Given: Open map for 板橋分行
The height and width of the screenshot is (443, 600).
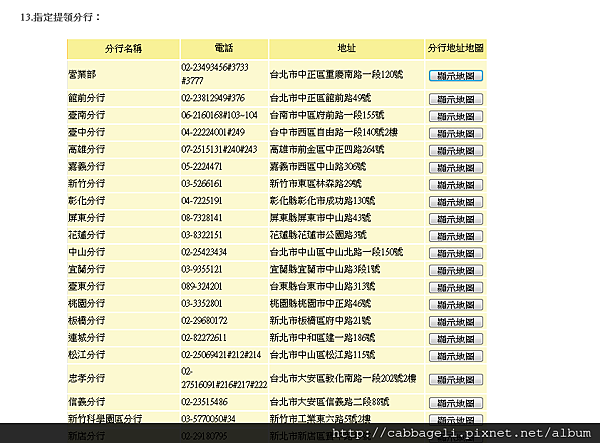Looking at the screenshot, I should coord(456,322).
